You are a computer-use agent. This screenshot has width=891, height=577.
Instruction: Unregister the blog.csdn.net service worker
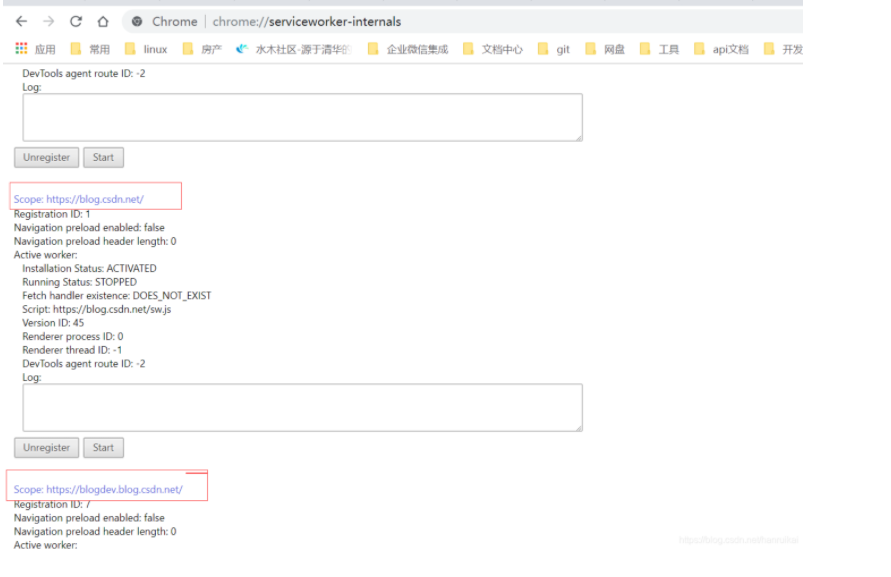pyautogui.click(x=47, y=448)
